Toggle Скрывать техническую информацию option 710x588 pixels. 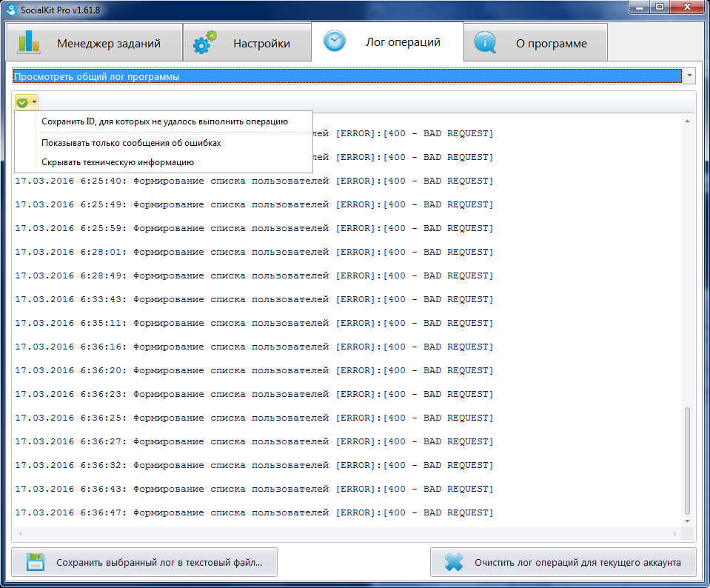[118, 162]
